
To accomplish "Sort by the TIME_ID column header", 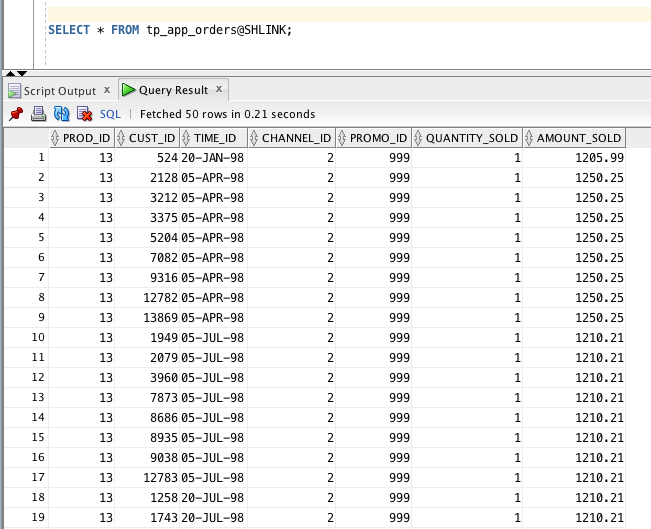I will (x=215, y=138).
